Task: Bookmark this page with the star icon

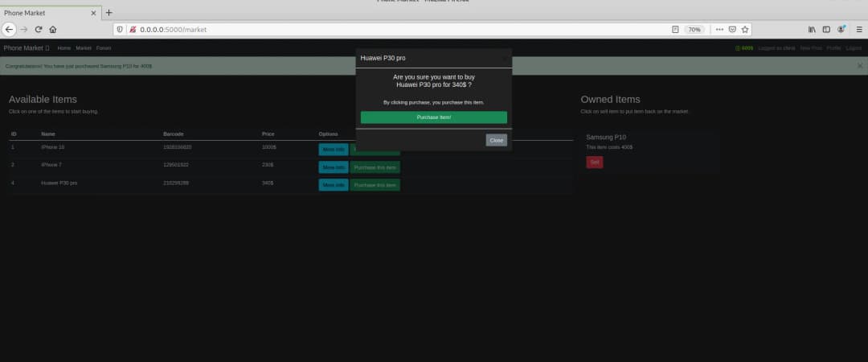Action: click(x=745, y=30)
